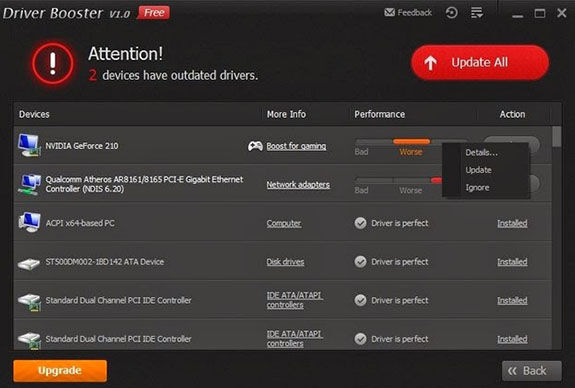Open the options menu icon in title bar
The image size is (575, 388).
point(477,13)
